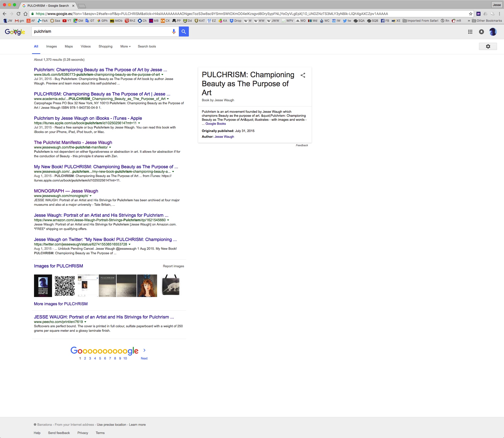This screenshot has width=504, height=438.
Task: Click the browser back arrow
Action: pos(5,14)
